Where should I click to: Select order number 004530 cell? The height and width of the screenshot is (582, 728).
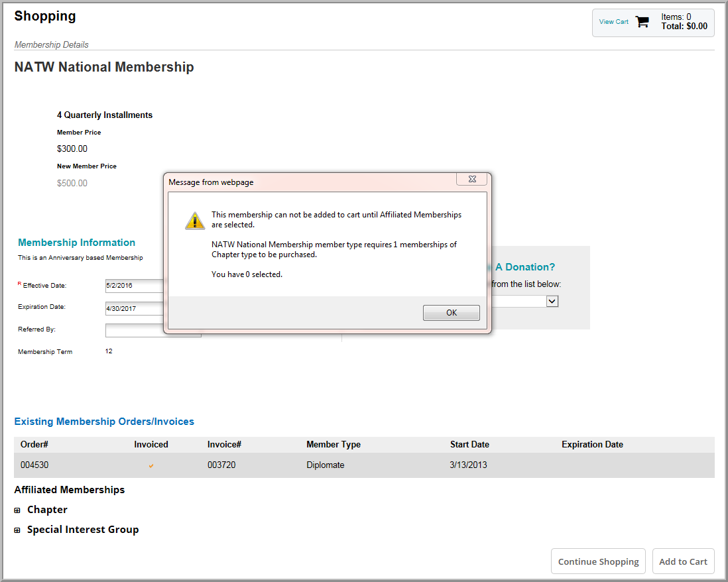pos(34,465)
